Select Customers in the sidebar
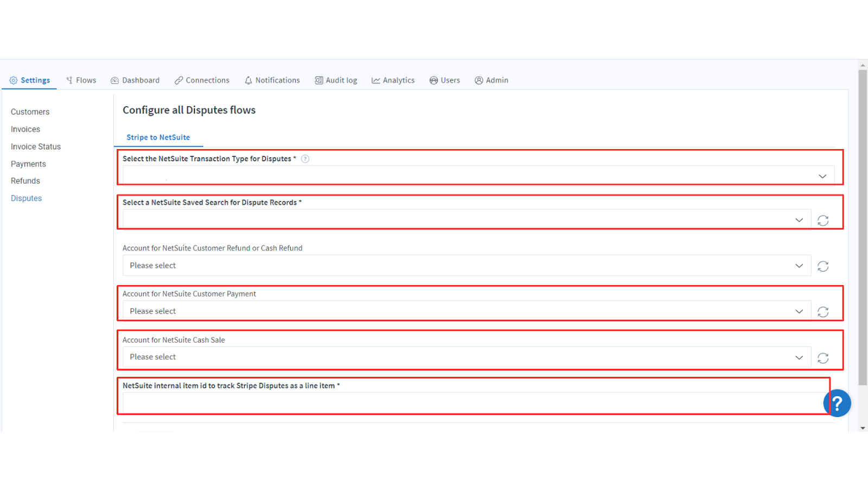Screen dimensions: 868x488 pyautogui.click(x=30, y=112)
